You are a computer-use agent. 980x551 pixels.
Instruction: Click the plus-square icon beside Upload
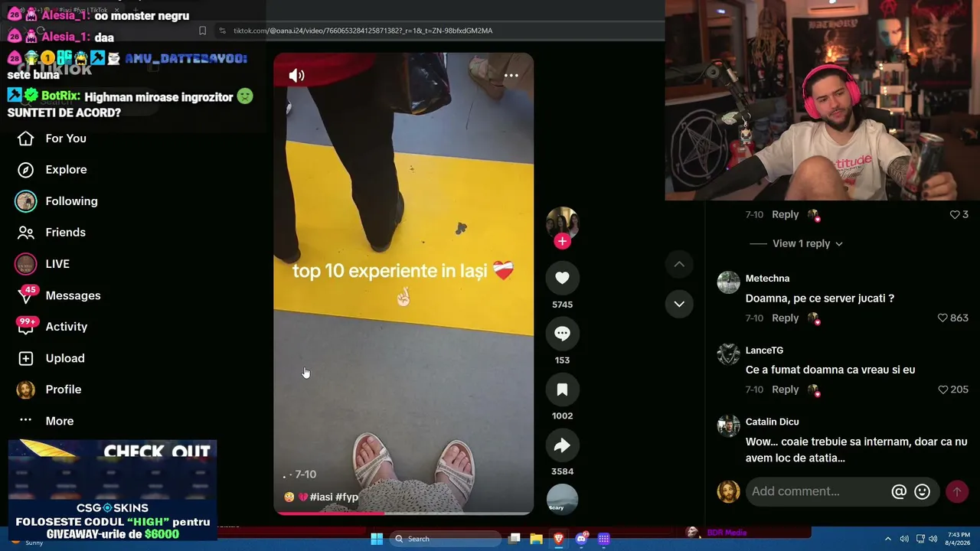(x=26, y=358)
